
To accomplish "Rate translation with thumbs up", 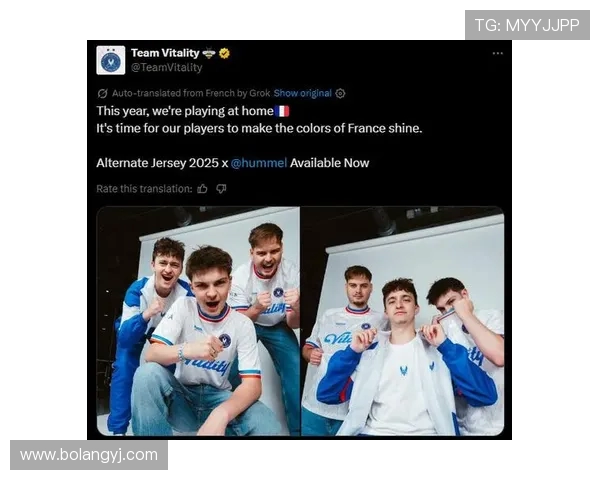I will pos(203,188).
